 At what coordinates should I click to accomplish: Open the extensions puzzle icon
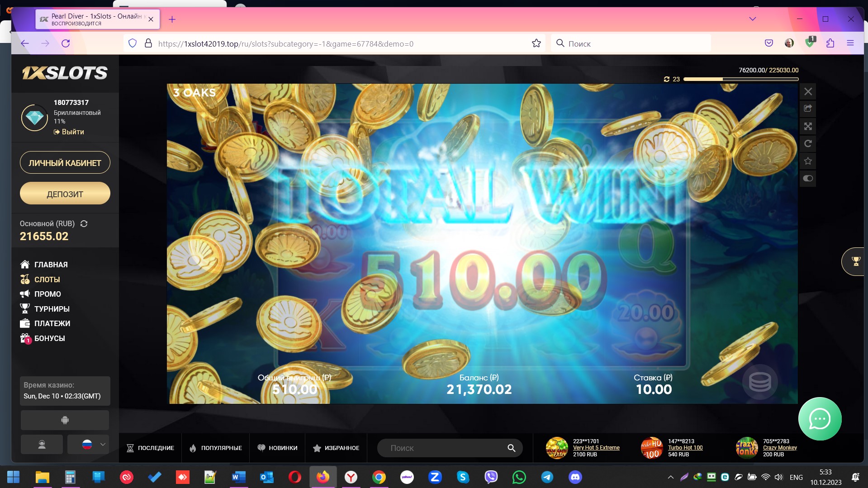pyautogui.click(x=830, y=43)
